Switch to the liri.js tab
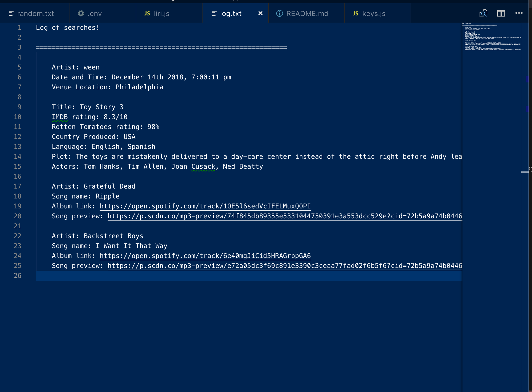The height and width of the screenshot is (392, 532). click(x=161, y=13)
